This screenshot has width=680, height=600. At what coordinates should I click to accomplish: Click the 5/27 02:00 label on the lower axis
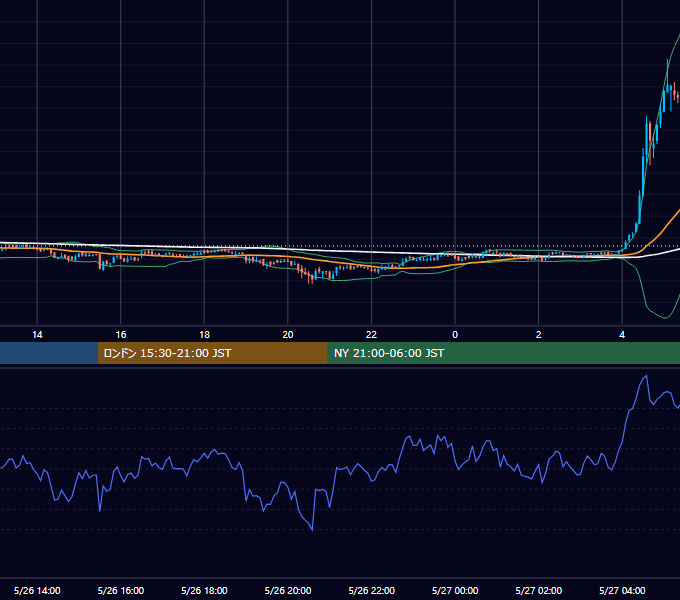[x=539, y=590]
